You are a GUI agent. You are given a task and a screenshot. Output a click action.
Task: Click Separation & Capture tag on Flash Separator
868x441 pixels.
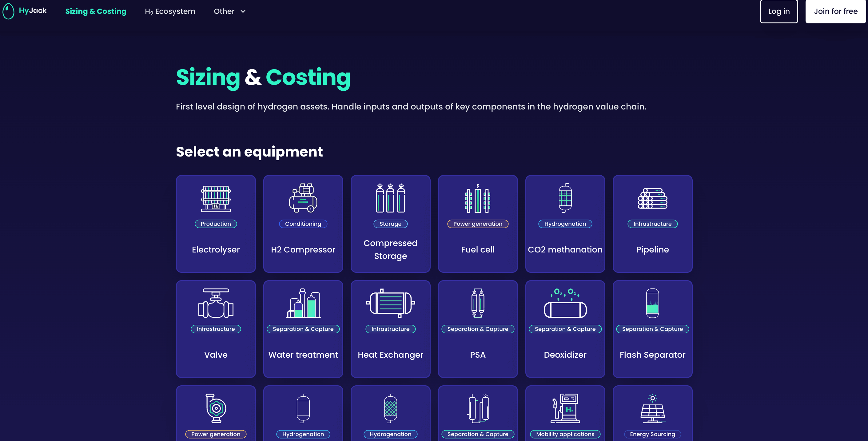(652, 329)
